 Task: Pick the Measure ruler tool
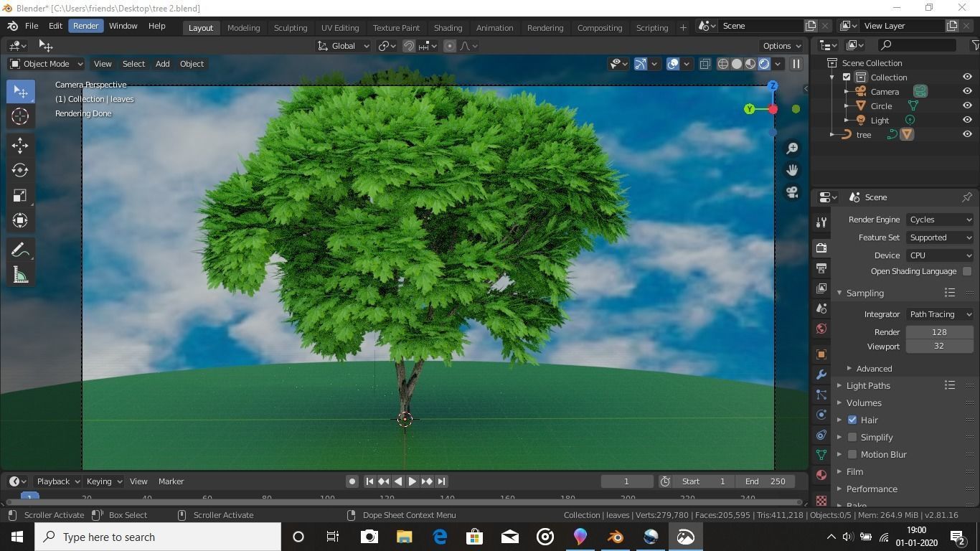[x=20, y=275]
